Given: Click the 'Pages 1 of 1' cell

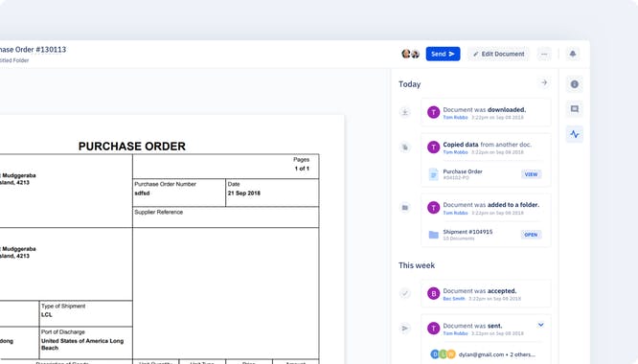Looking at the screenshot, I should coord(226,167).
